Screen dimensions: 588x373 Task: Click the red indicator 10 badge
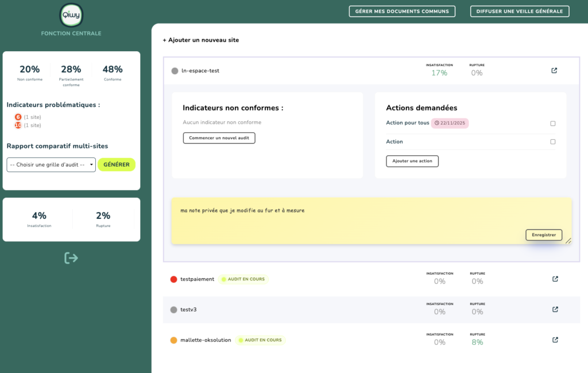[18, 125]
